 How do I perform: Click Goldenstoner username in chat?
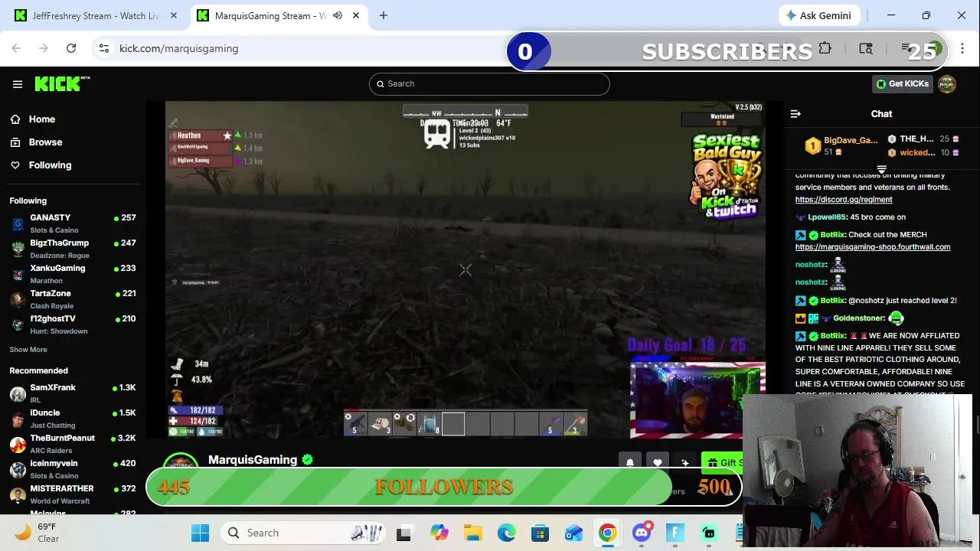858,318
